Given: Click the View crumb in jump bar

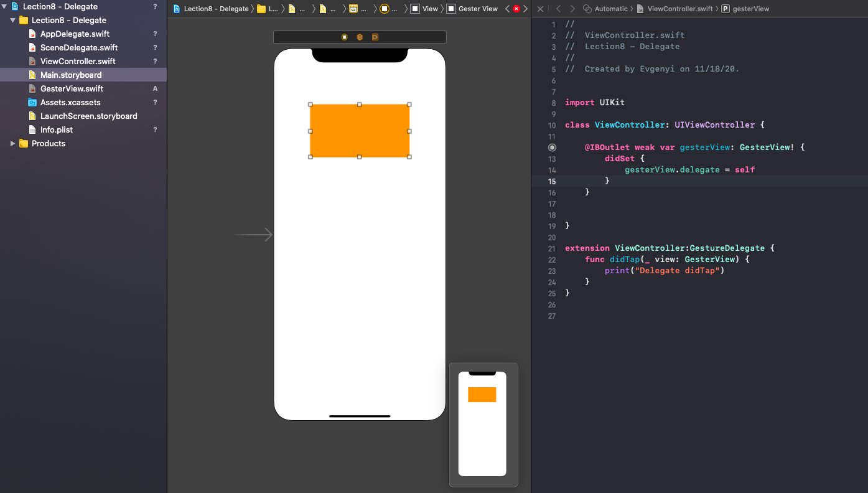Looking at the screenshot, I should (424, 9).
